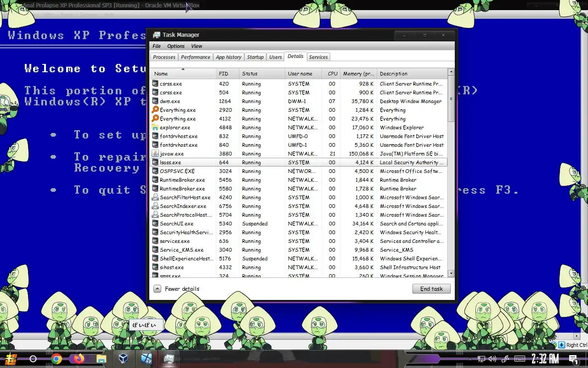Collapse to Fewer details view

(177, 289)
